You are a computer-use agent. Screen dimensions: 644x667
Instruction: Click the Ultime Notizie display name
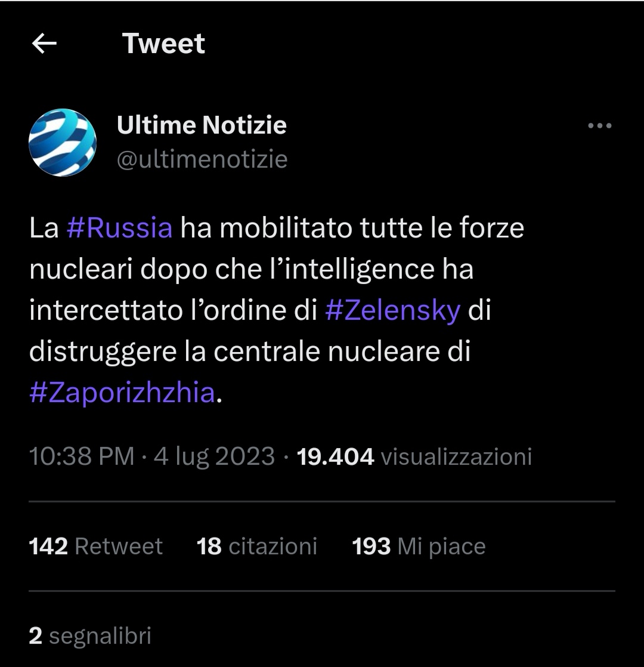coord(202,125)
